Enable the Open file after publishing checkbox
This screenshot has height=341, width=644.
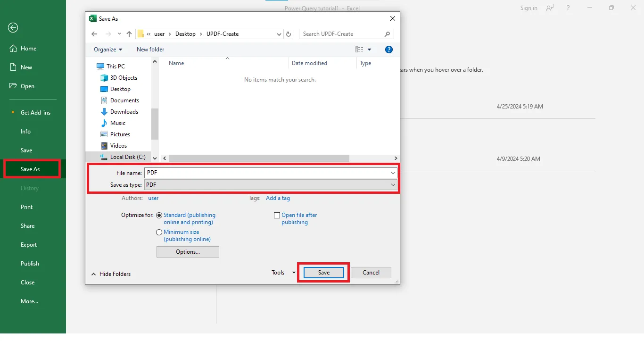(x=277, y=215)
